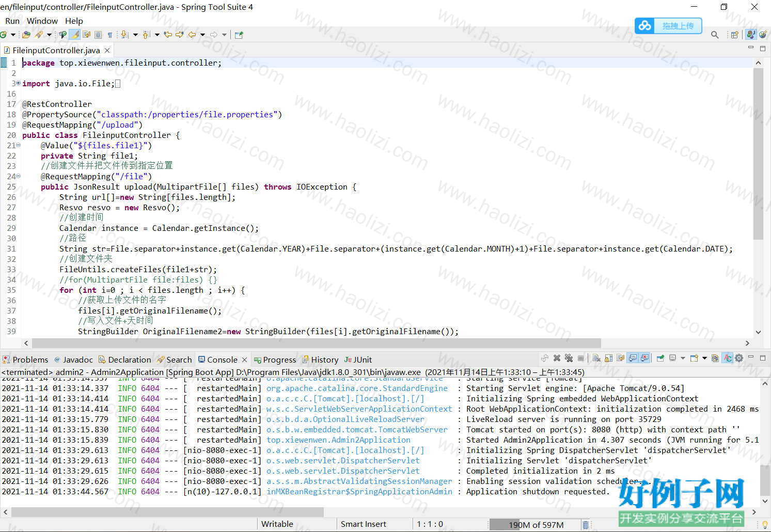Screen dimensions: 771x532
Task: Switch to the Declaration tab
Action: (125, 359)
